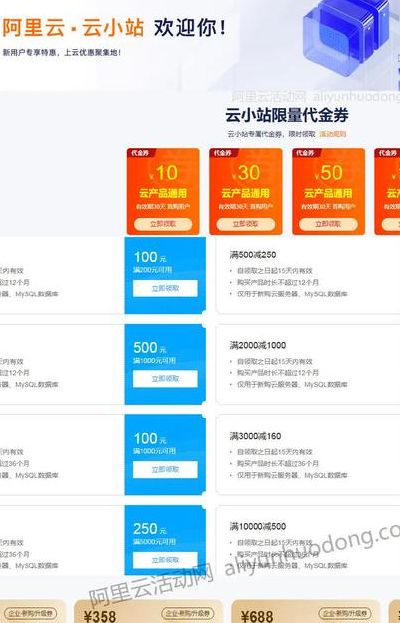Viewport: 400px width, 623px height.
Task: Click the 代金券 tag on the ¥10 voucher
Action: click(x=140, y=153)
